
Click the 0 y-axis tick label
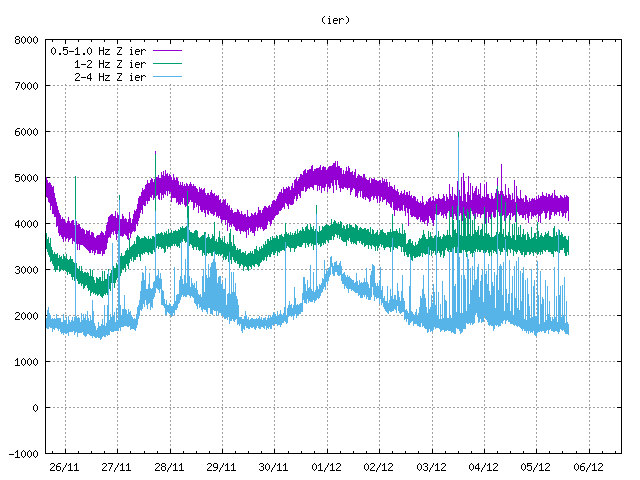tap(35, 408)
